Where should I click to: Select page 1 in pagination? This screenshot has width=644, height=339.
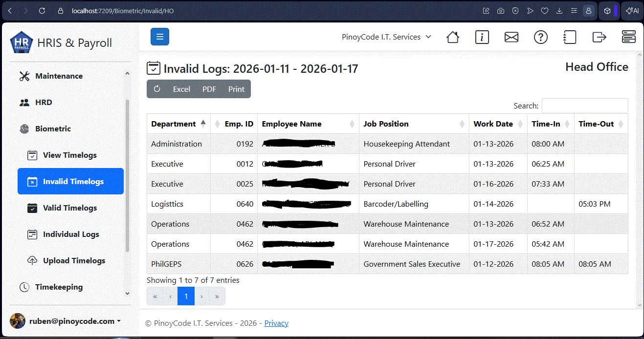pos(186,296)
